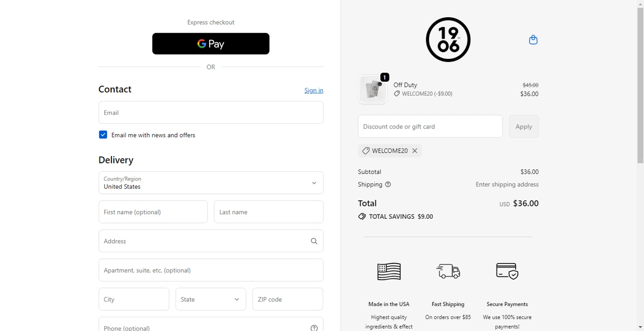Expand the State dropdown

coord(211,299)
